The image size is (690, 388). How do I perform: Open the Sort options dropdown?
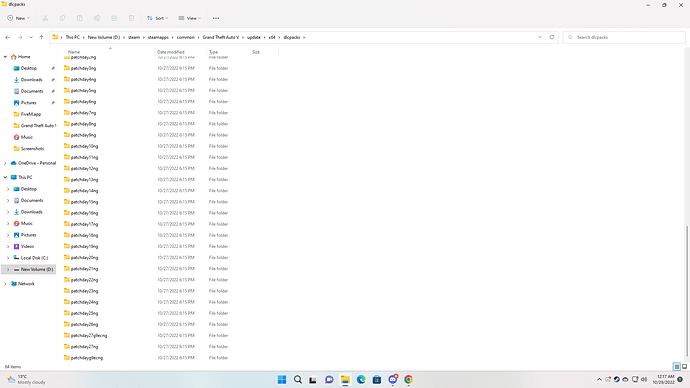pyautogui.click(x=158, y=18)
